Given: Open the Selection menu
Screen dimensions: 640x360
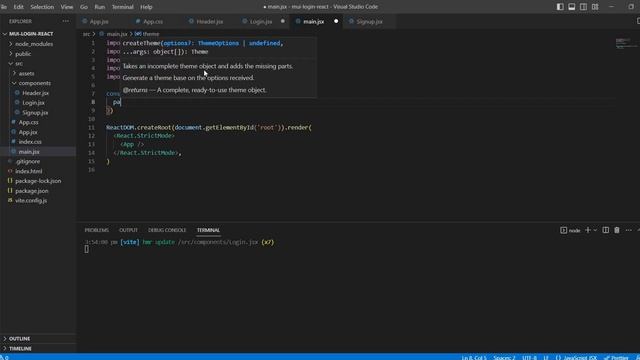Looking at the screenshot, I should coord(42,7).
